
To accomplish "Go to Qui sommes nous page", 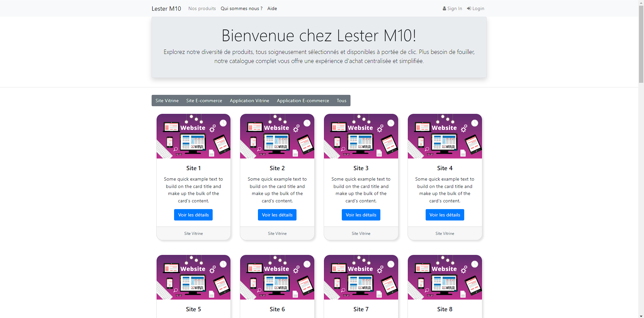I will pyautogui.click(x=241, y=8).
